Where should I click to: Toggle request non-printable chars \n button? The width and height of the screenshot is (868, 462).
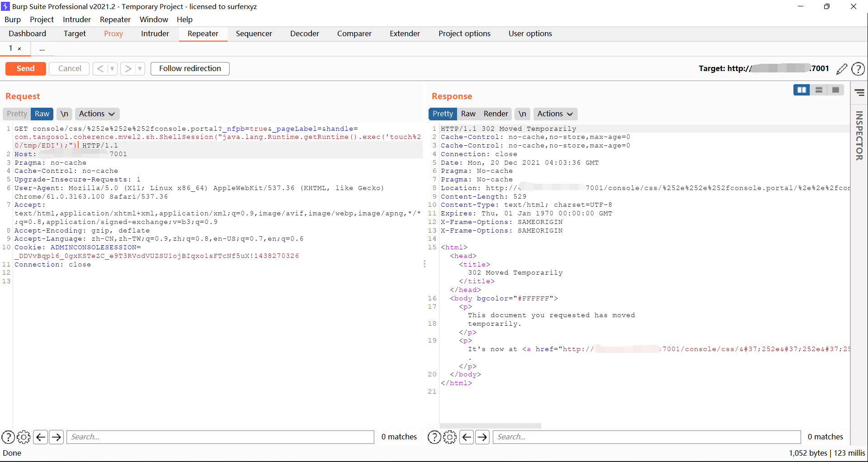[64, 114]
